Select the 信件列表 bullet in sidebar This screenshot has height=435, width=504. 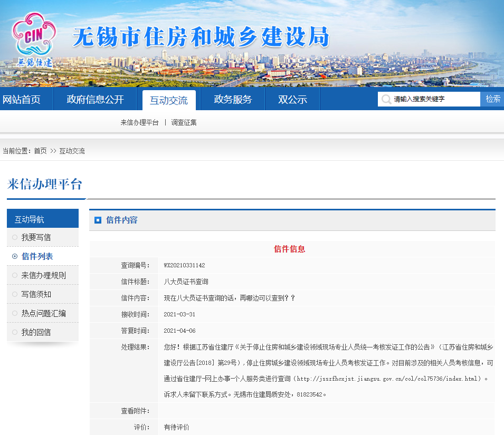(x=15, y=256)
